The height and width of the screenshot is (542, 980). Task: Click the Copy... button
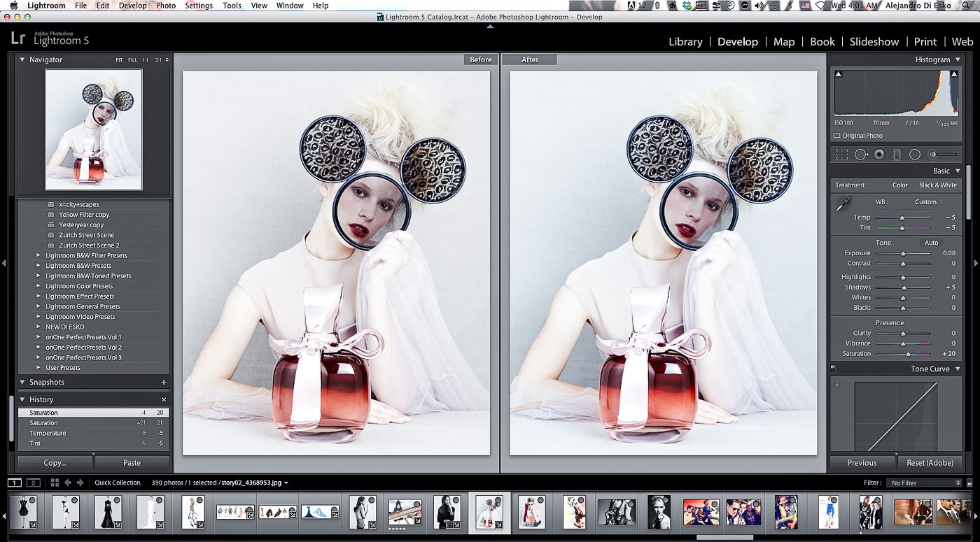click(x=55, y=462)
